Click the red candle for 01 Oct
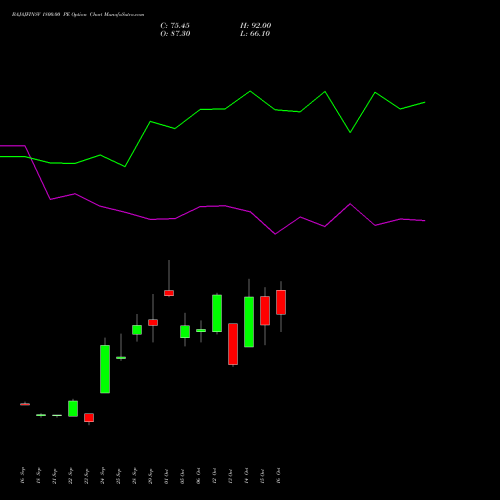This screenshot has height=500, width=500. [x=169, y=293]
